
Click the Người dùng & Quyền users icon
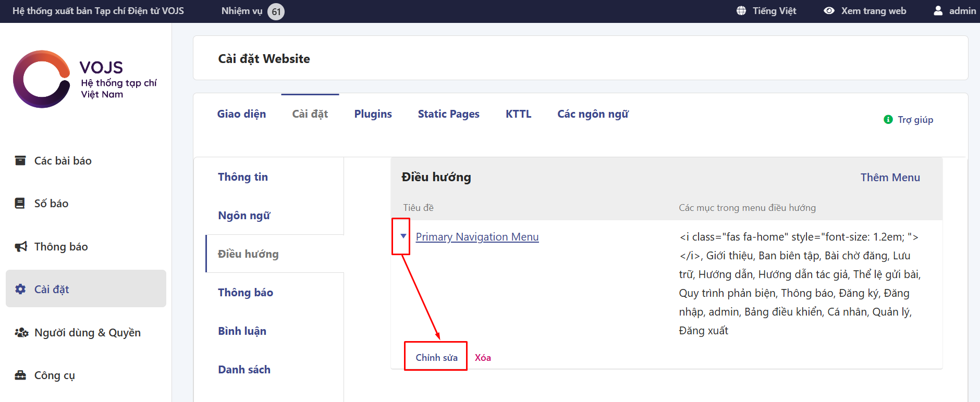point(21,332)
